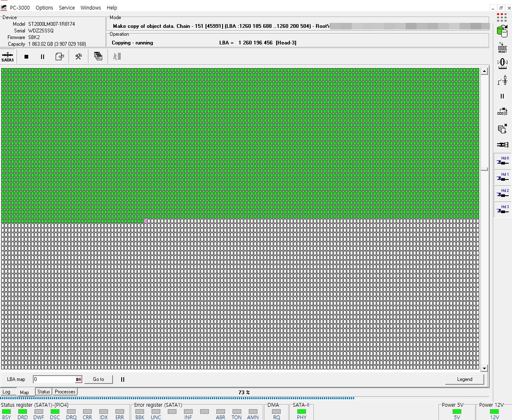The image size is (512, 420).
Task: Click the INF error indicator
Action: point(188,412)
